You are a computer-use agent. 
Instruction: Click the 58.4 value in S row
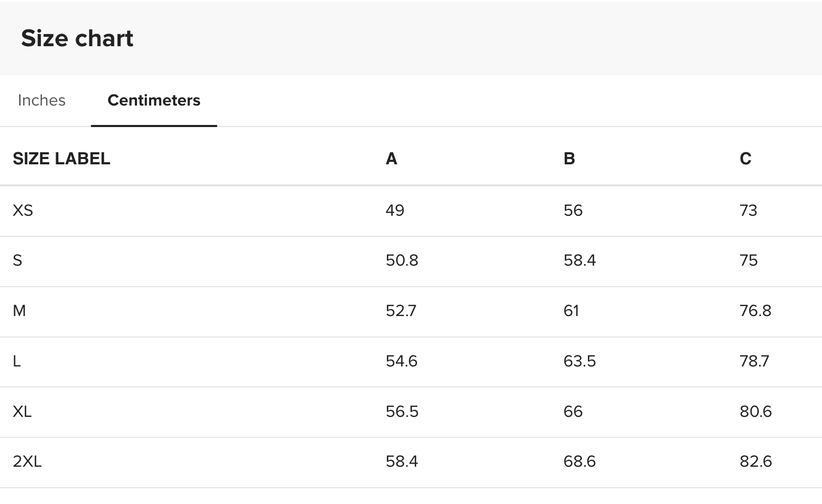tap(580, 260)
